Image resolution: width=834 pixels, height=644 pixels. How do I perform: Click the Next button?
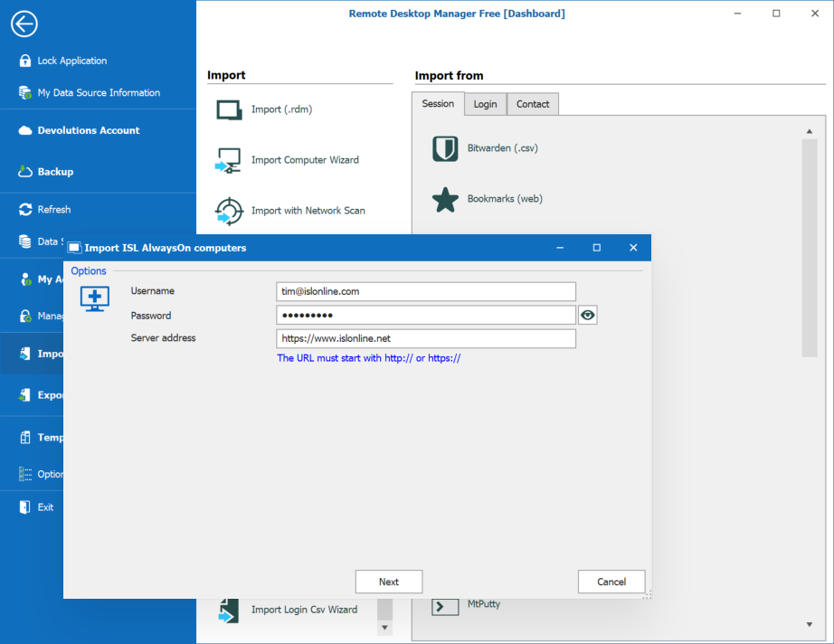[x=388, y=582]
